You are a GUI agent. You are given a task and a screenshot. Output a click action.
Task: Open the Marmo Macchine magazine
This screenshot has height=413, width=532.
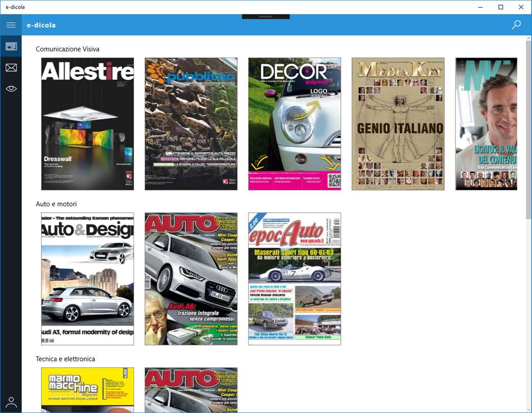coord(88,390)
